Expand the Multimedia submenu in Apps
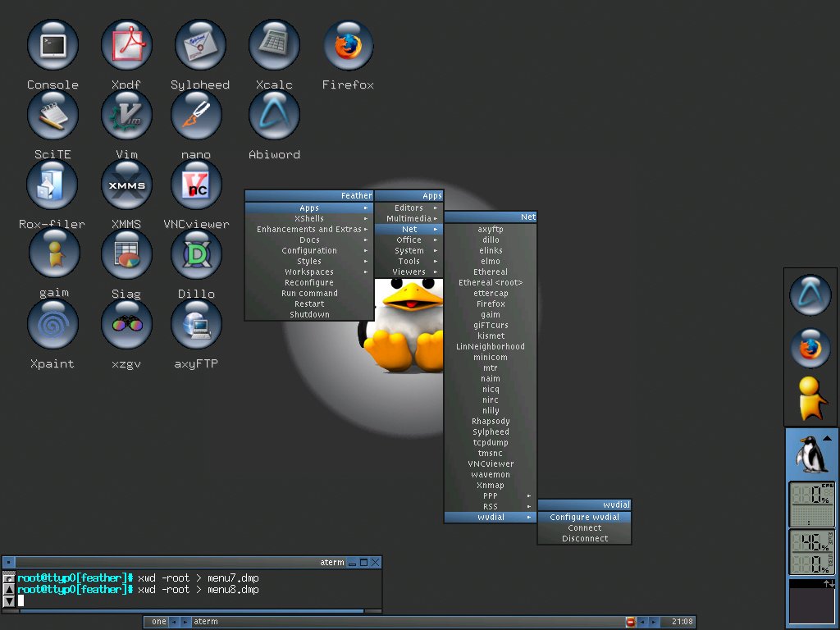Viewport: 840px width, 630px height. 409,218
